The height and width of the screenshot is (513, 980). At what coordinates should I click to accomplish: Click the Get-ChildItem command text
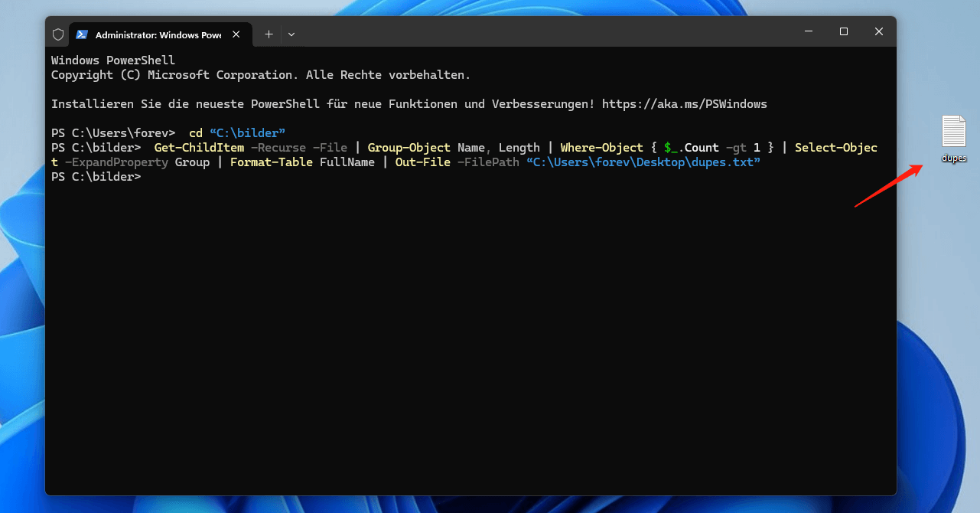198,147
